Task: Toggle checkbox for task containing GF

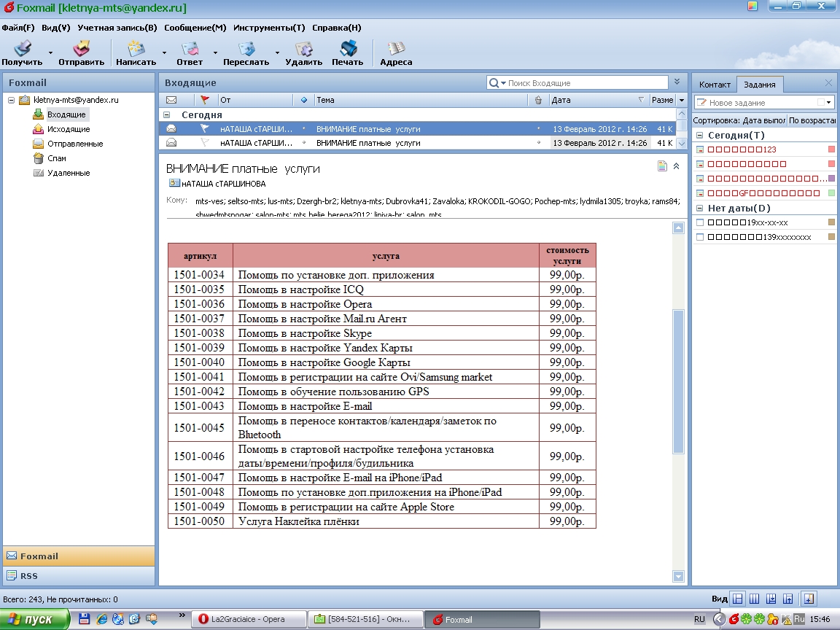Action: (700, 192)
